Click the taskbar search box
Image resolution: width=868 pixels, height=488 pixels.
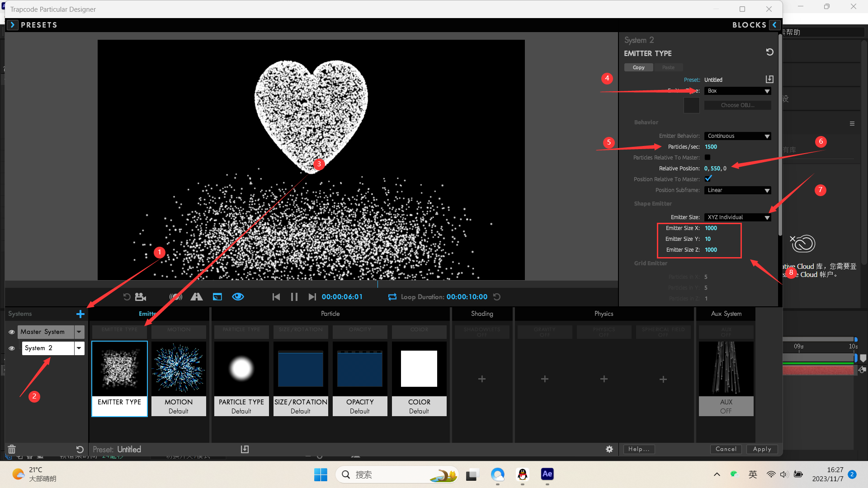397,474
